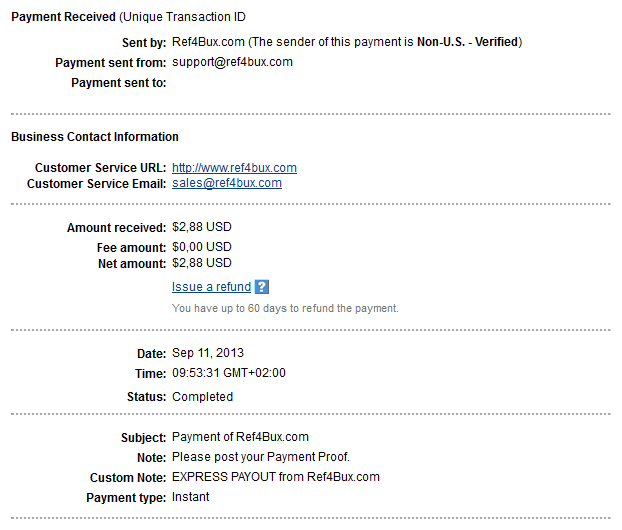622x530 pixels.
Task: Click the subject Payment of Ref4Bux.com
Action: coord(240,437)
